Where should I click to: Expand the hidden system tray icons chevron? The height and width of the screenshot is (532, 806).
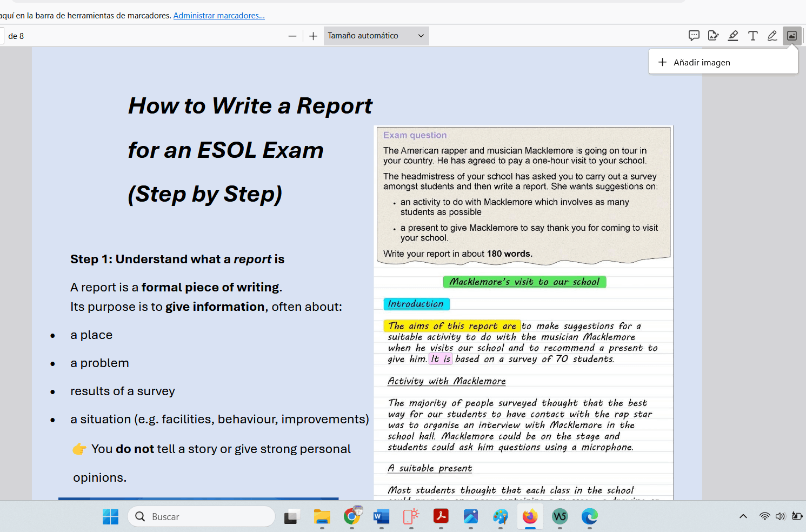coord(743,516)
